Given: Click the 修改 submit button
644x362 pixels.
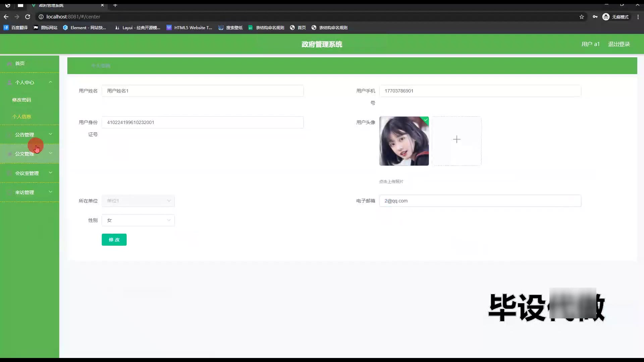Looking at the screenshot, I should click(x=114, y=240).
